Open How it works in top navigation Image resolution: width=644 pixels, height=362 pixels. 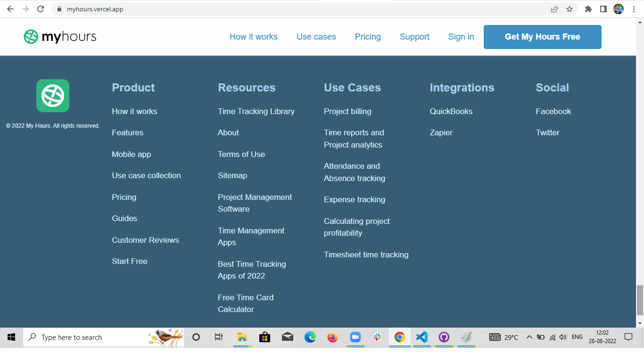coord(254,37)
